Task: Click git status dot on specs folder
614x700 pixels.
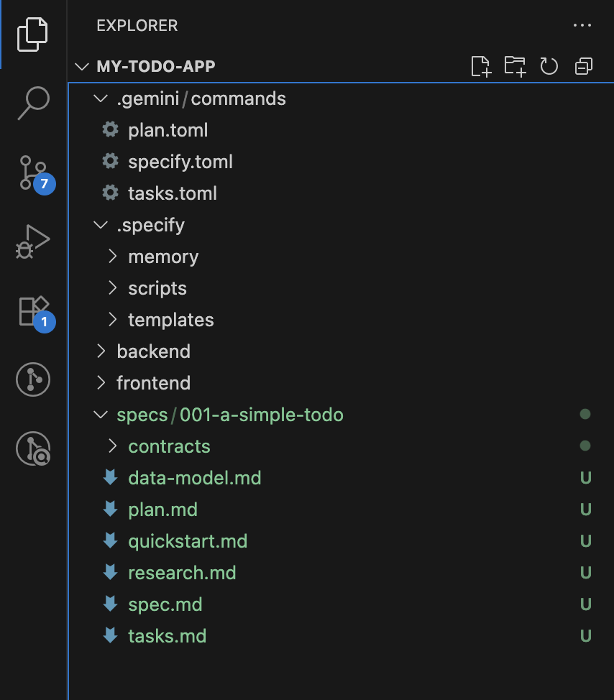Action: tap(585, 414)
